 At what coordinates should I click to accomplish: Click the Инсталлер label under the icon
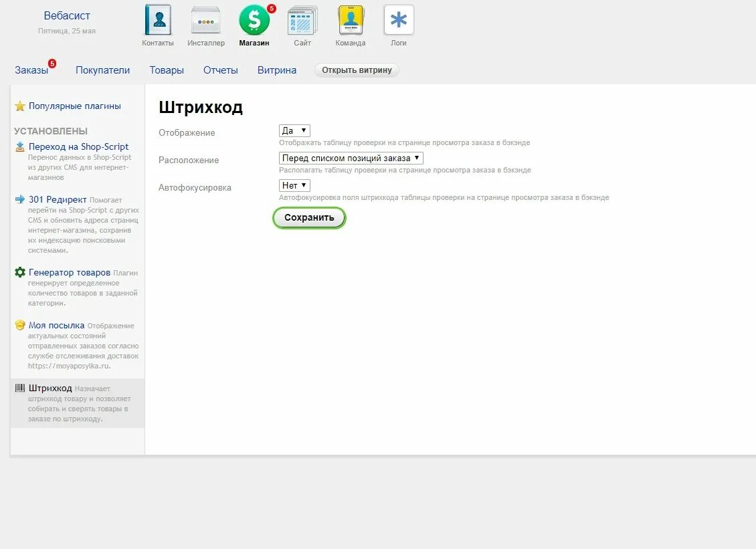tap(206, 43)
